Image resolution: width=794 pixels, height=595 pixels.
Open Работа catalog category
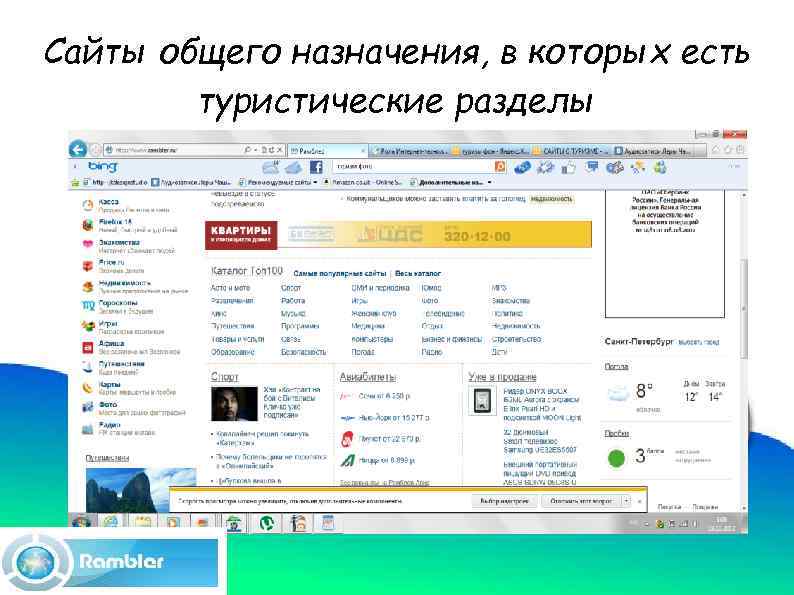[x=293, y=300]
